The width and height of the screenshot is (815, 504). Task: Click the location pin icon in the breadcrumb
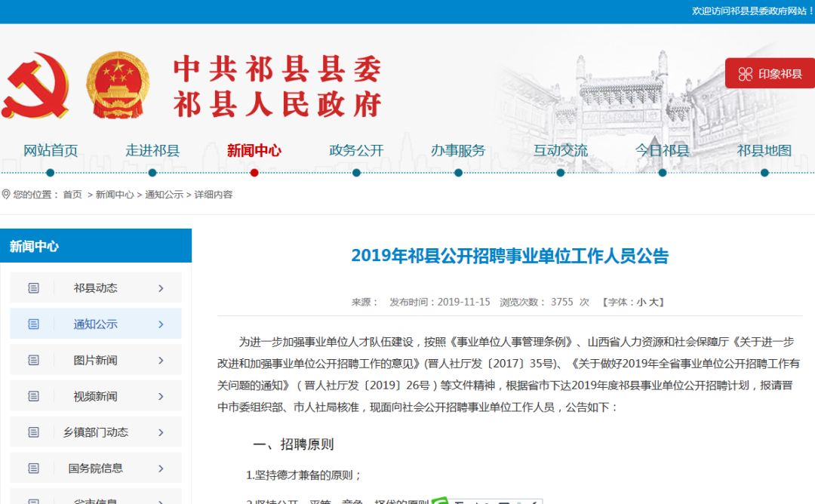7,194
